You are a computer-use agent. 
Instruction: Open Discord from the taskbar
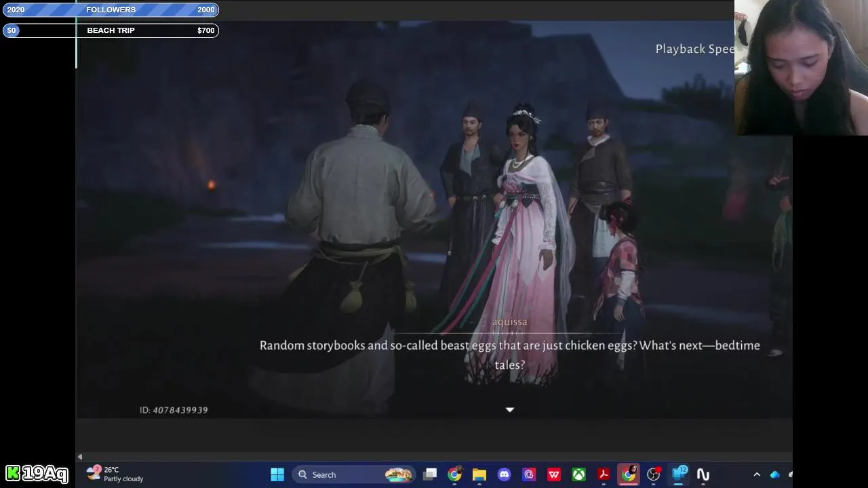point(504,474)
